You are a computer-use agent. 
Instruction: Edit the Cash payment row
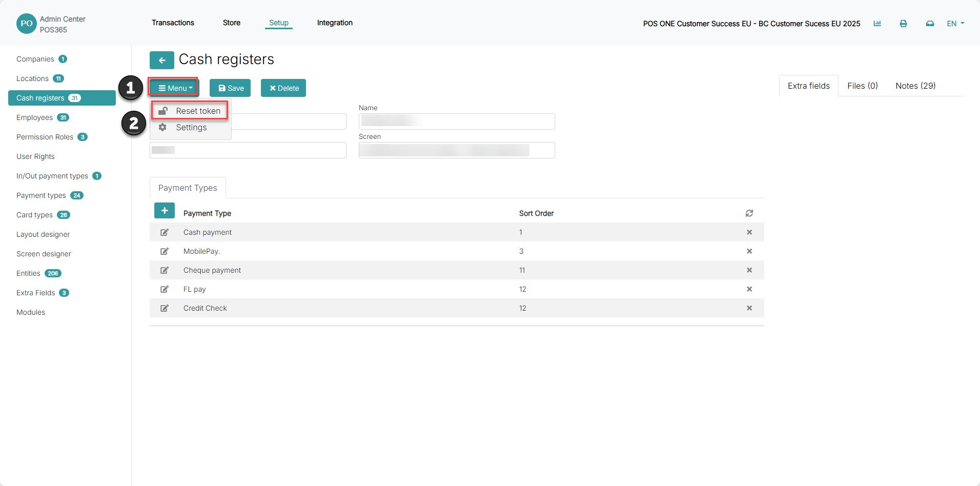point(165,232)
